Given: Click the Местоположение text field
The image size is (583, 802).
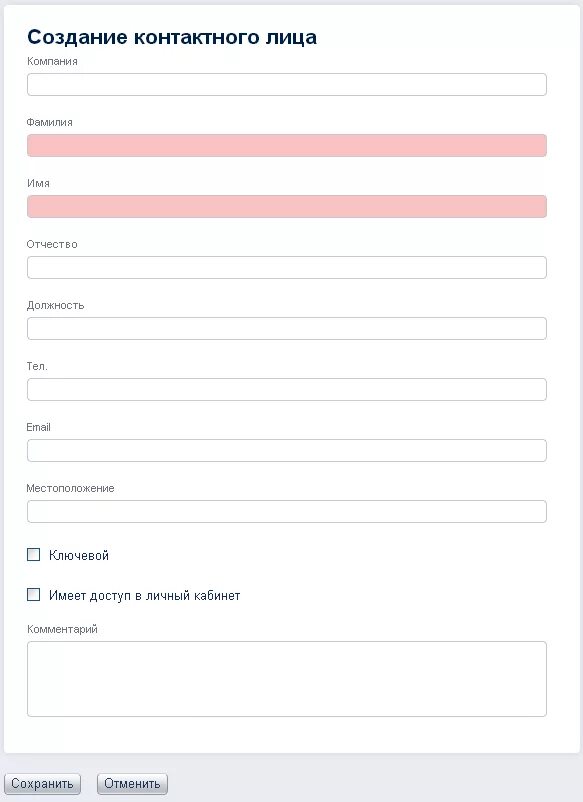Looking at the screenshot, I should click(286, 511).
